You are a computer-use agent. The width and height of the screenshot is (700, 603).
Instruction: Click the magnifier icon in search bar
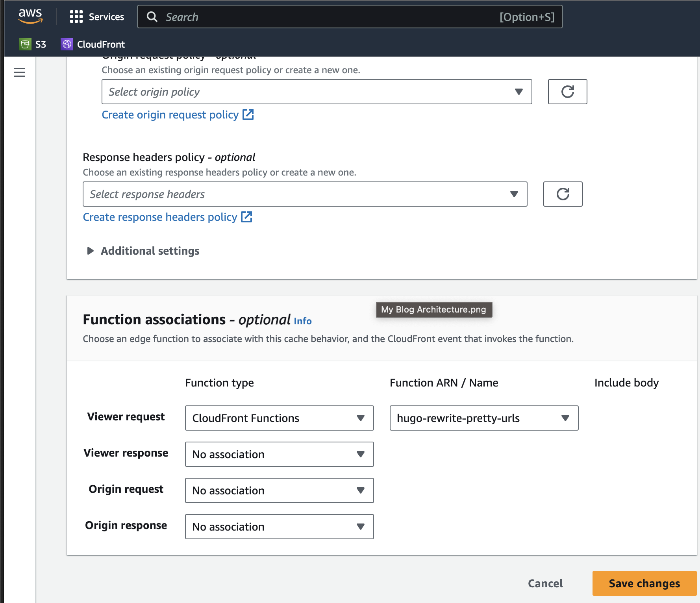tap(152, 17)
